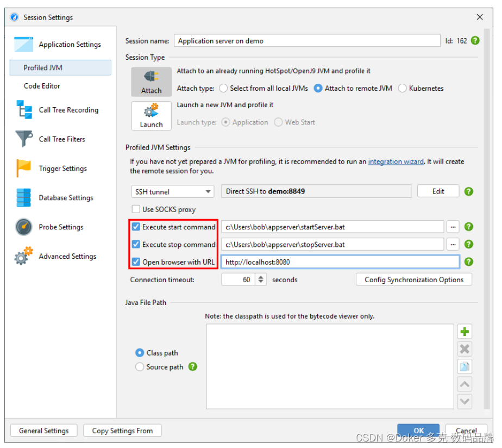Screen dimensions: 502x448
Task: Add a classpath entry with green plus
Action: coord(465,332)
